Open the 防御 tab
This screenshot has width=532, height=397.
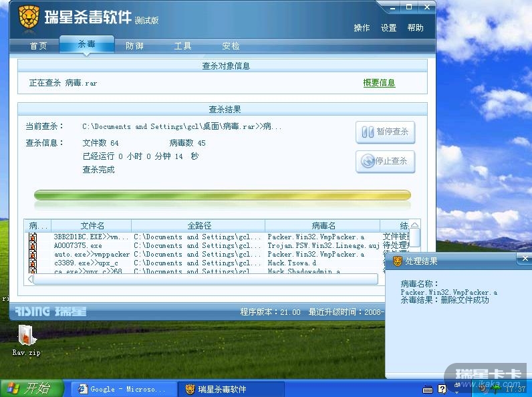(134, 46)
